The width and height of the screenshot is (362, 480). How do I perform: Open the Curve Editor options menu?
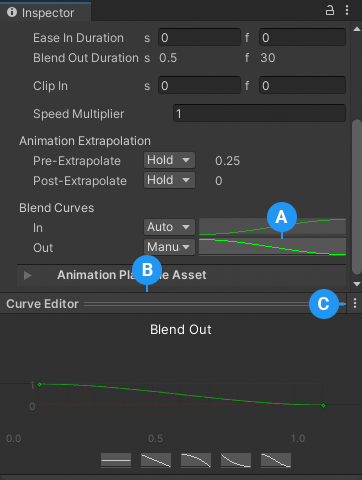(x=355, y=303)
